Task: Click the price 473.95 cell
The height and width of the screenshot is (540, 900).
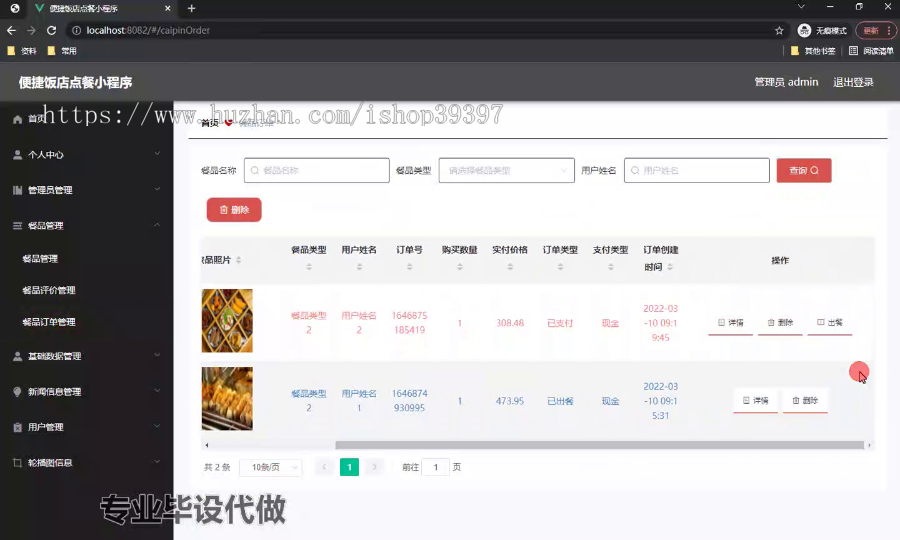Action: pyautogui.click(x=510, y=401)
